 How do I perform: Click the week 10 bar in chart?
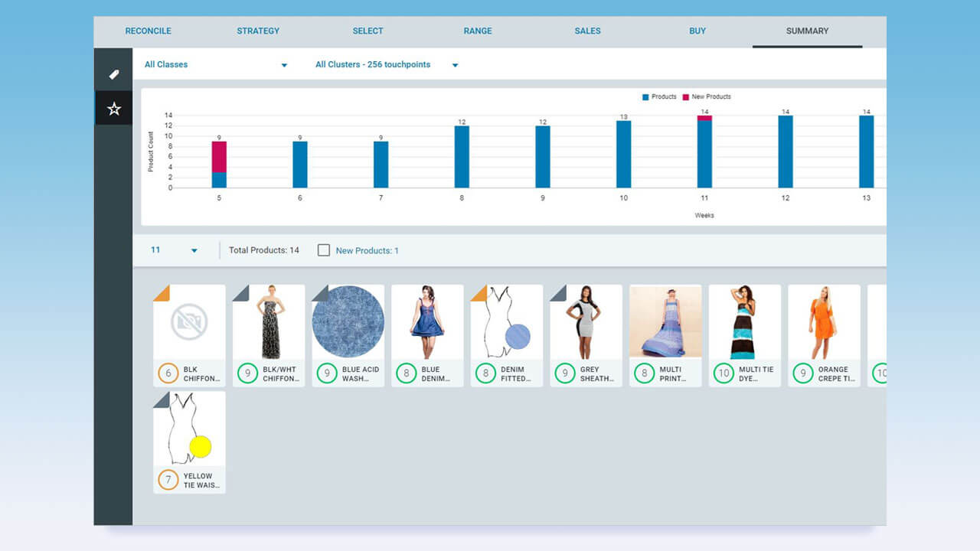click(x=623, y=154)
